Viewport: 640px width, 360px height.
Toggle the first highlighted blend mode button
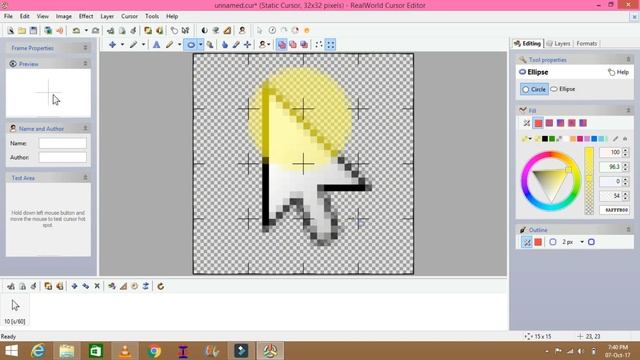tap(282, 45)
